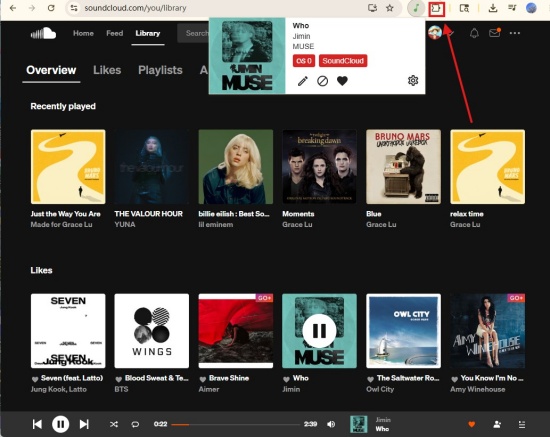The height and width of the screenshot is (437, 550).
Task: Open the WINGS album cover
Action: pyautogui.click(x=152, y=331)
